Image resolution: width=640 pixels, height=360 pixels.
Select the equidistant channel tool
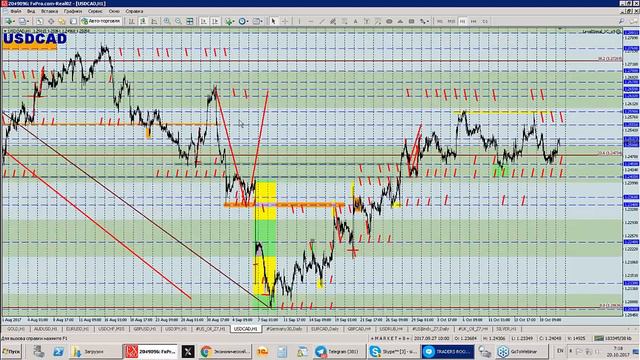pyautogui.click(x=333, y=21)
